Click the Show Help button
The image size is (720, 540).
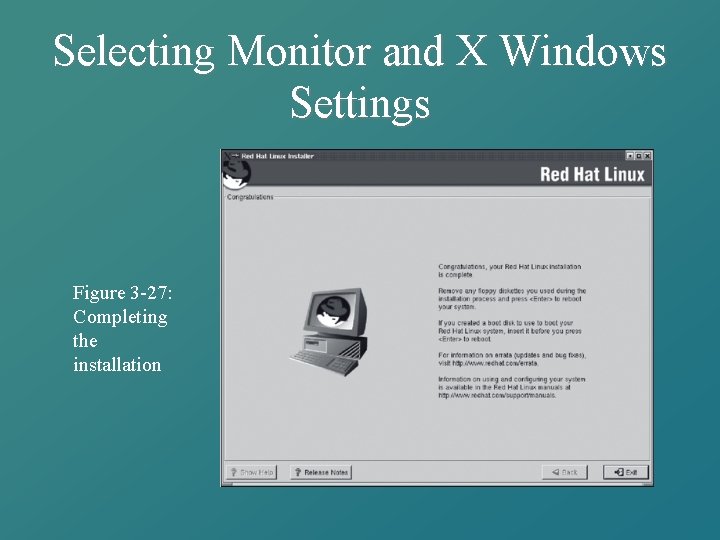pyautogui.click(x=252, y=472)
